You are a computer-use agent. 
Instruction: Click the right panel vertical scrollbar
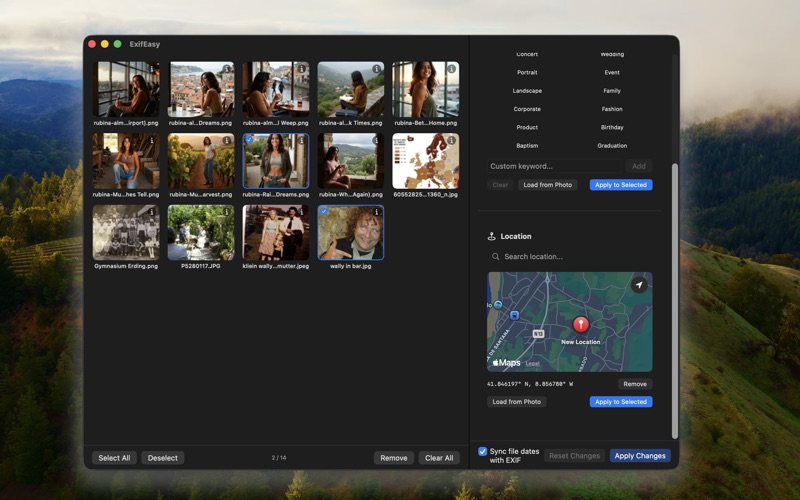point(675,301)
